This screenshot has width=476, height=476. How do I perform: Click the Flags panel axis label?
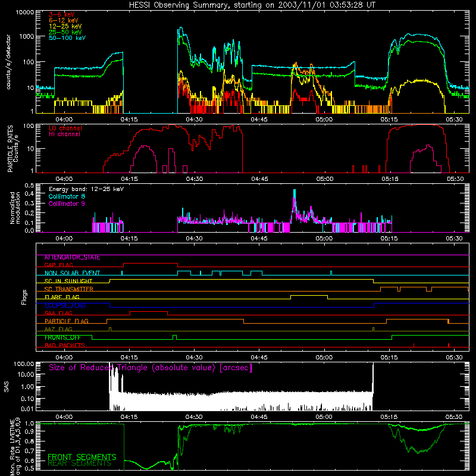pos(24,297)
